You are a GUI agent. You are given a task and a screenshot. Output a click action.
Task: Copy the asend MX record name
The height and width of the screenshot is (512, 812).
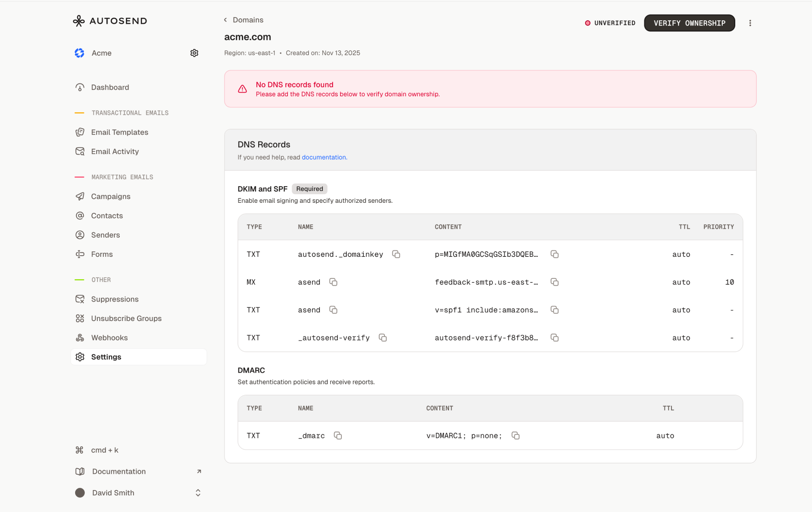click(x=333, y=282)
